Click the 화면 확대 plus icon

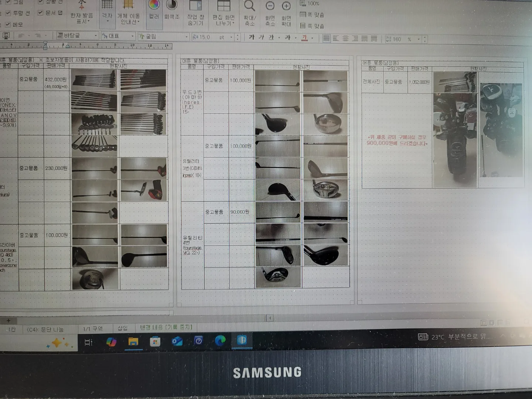[x=286, y=7]
